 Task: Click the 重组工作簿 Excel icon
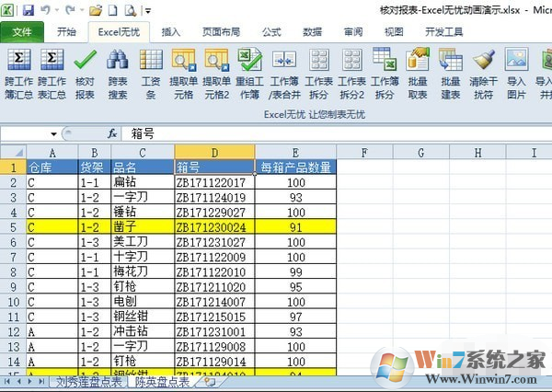pos(249,63)
